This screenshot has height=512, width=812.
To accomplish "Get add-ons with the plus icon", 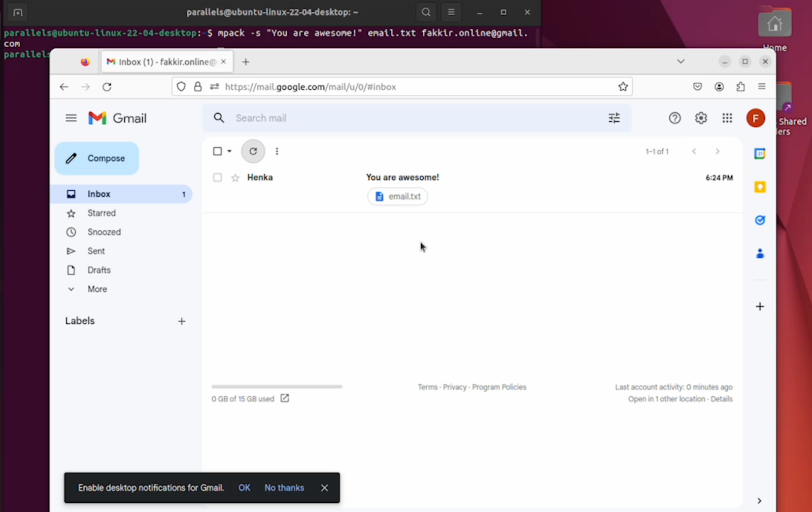I will (x=760, y=306).
